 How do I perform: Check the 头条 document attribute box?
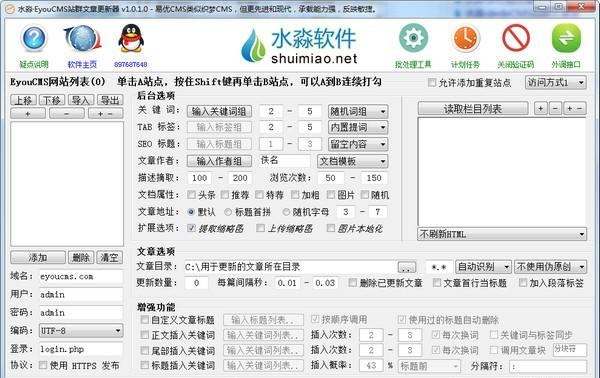(191, 195)
